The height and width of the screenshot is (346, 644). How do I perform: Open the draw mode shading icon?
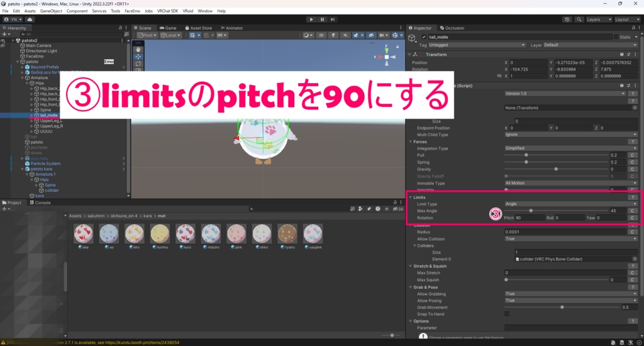[x=307, y=35]
